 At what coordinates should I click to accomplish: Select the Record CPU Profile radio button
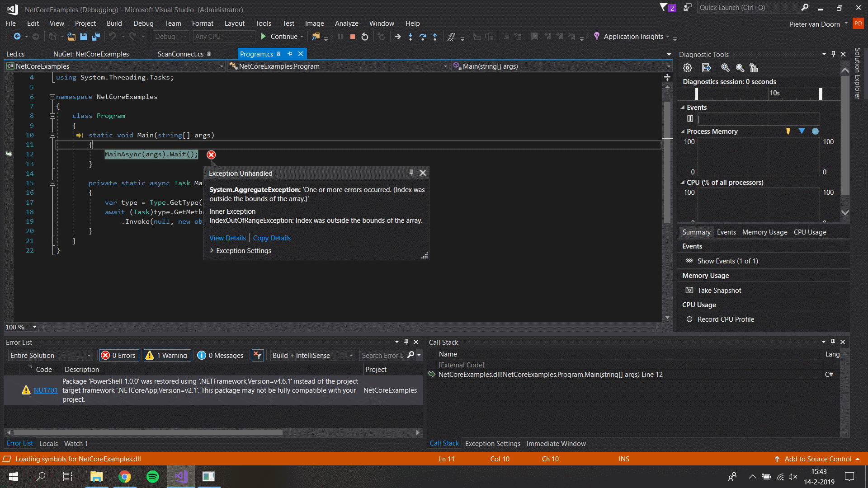point(689,319)
